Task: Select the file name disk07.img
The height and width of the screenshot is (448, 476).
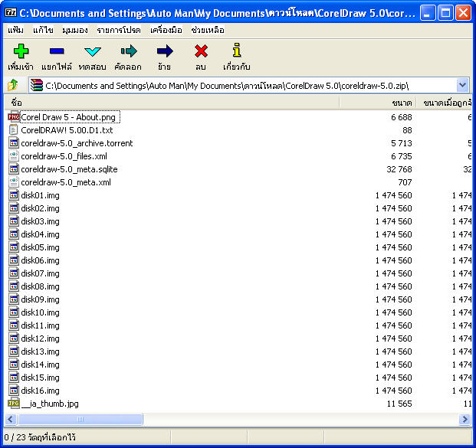Action: [40, 273]
